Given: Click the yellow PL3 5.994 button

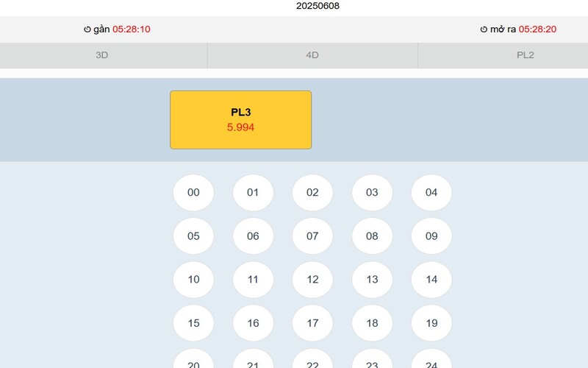Looking at the screenshot, I should click(x=241, y=120).
